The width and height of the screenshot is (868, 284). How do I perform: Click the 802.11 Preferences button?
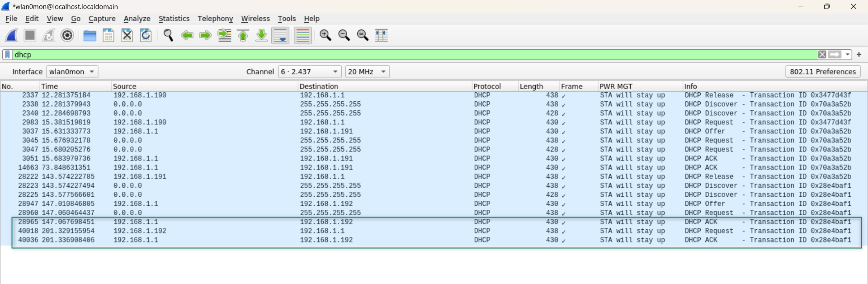(x=822, y=72)
